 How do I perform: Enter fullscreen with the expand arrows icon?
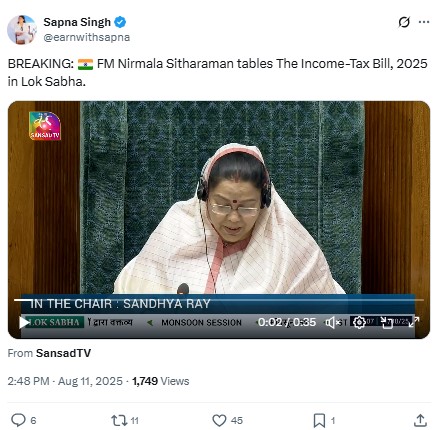point(414,322)
